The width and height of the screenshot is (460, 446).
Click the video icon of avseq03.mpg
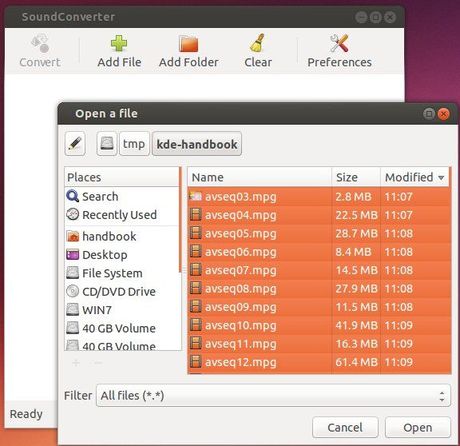pyautogui.click(x=196, y=196)
